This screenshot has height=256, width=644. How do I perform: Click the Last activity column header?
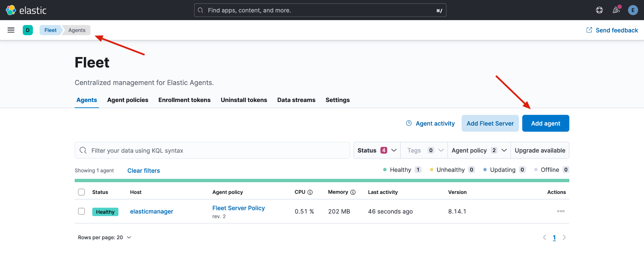(x=383, y=192)
